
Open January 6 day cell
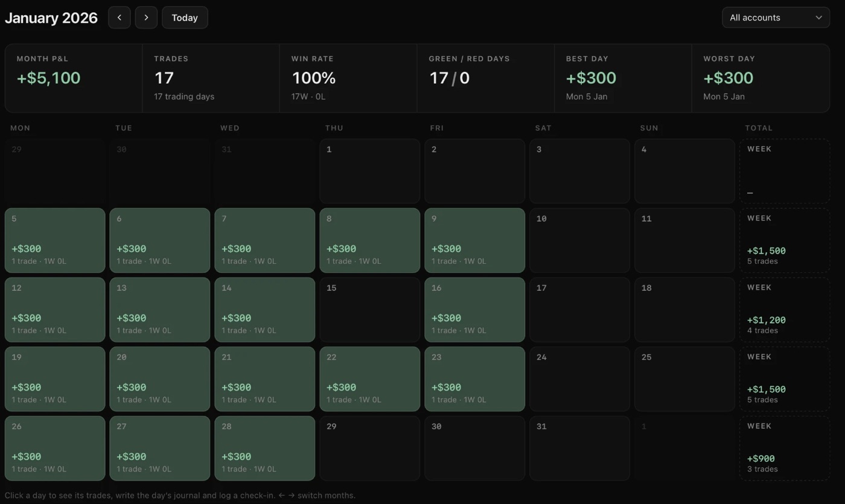[x=160, y=240]
